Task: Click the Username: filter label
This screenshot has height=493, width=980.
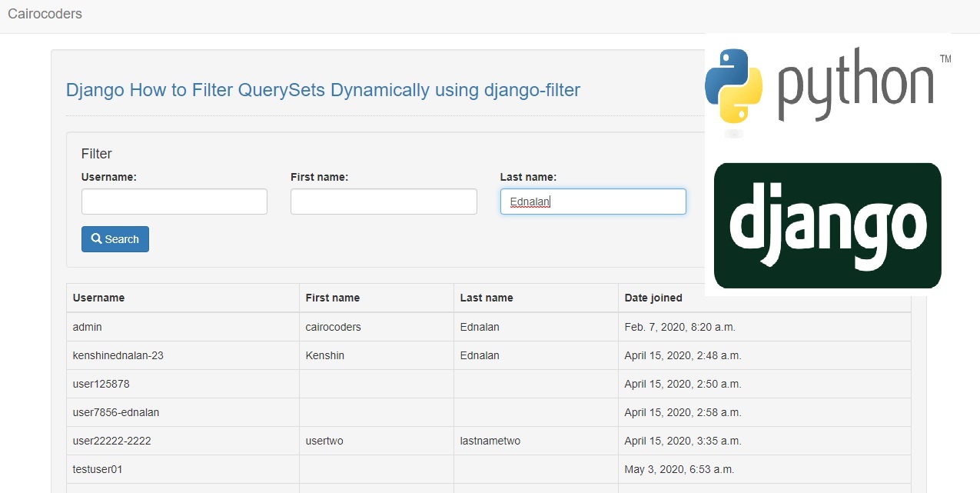Action: tap(109, 177)
